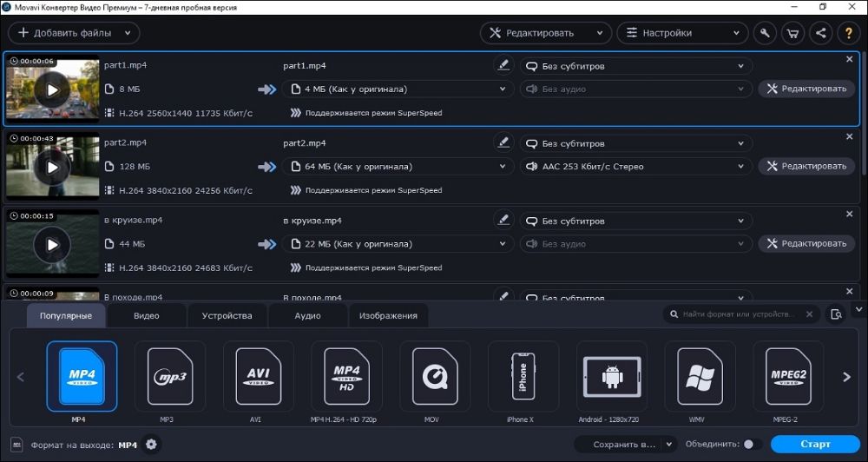
Task: Show more formats with right arrow
Action: [x=846, y=377]
